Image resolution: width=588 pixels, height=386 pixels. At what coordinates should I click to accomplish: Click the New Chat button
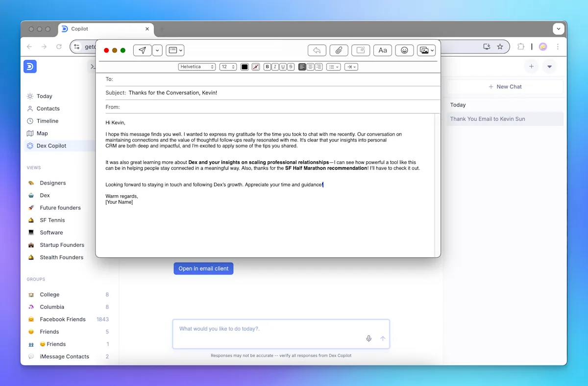(x=505, y=86)
